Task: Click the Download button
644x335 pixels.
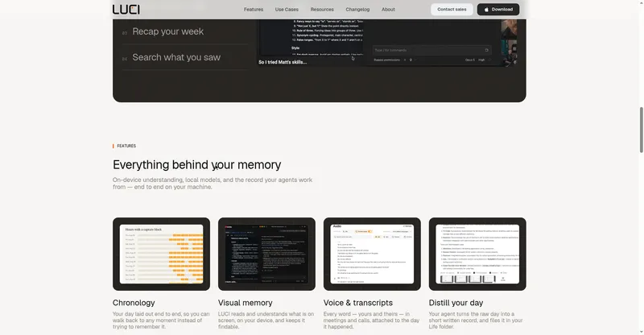Action: 498,10
